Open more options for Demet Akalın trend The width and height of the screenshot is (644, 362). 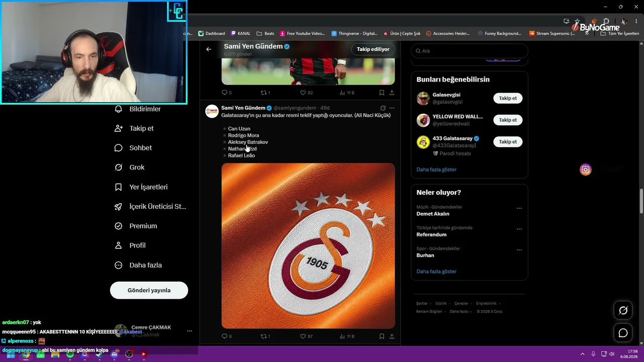pyautogui.click(x=519, y=208)
